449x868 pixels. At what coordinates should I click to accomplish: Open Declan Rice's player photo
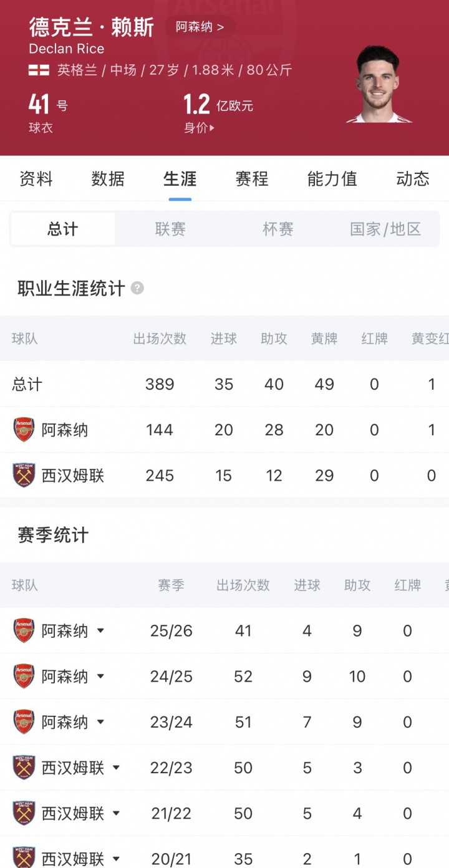coord(379,85)
